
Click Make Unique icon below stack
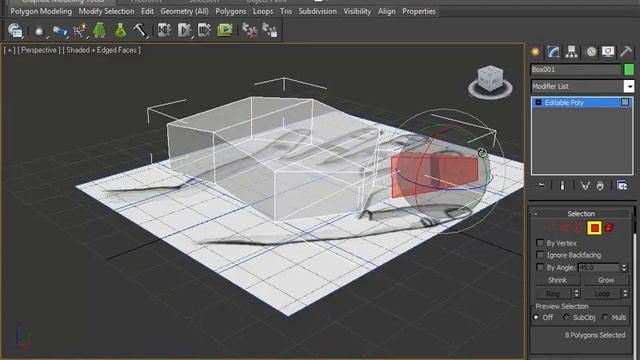[x=585, y=186]
